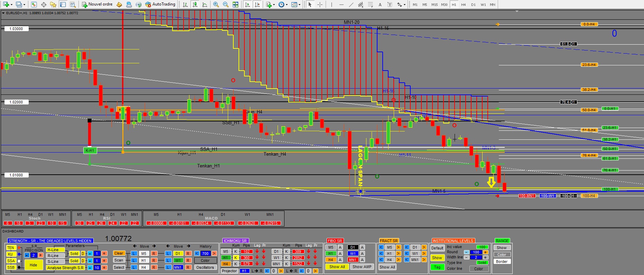Zoom in on the chart
644x275 pixels.
(216, 4)
